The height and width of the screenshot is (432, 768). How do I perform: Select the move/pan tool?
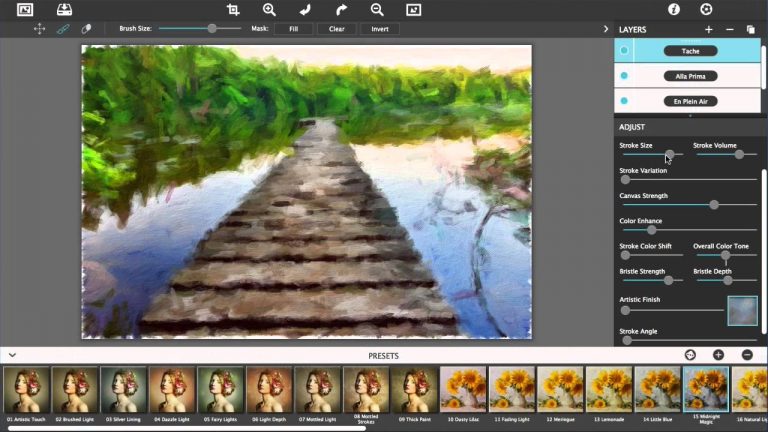39,29
